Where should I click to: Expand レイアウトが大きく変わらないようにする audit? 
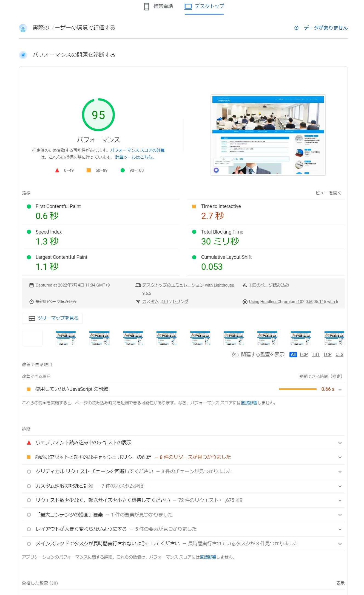(183, 529)
